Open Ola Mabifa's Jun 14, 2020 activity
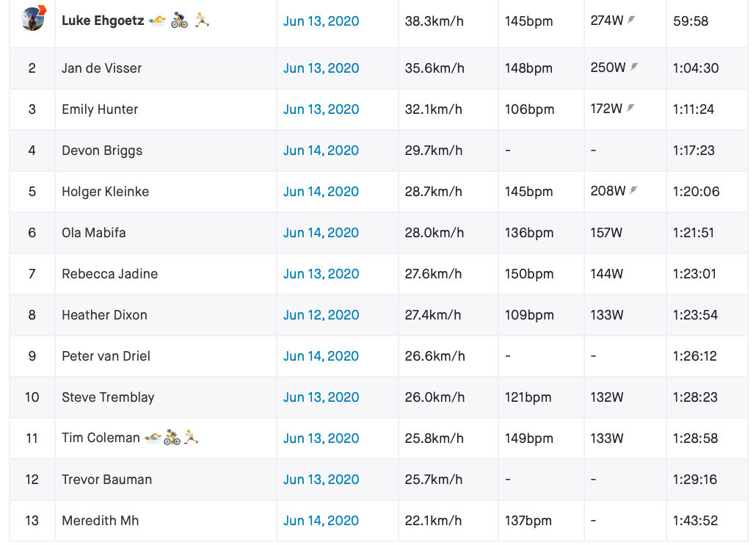This screenshot has width=756, height=545. (x=321, y=232)
